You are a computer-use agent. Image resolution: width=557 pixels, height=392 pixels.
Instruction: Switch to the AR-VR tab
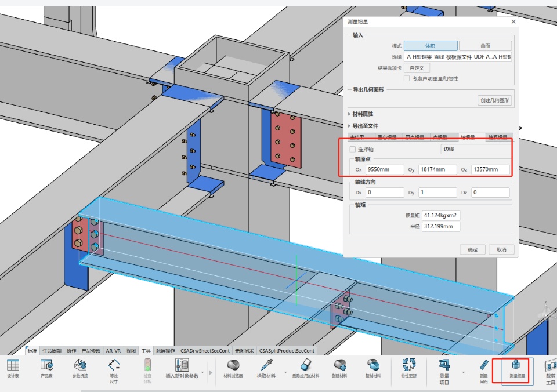[x=113, y=350]
